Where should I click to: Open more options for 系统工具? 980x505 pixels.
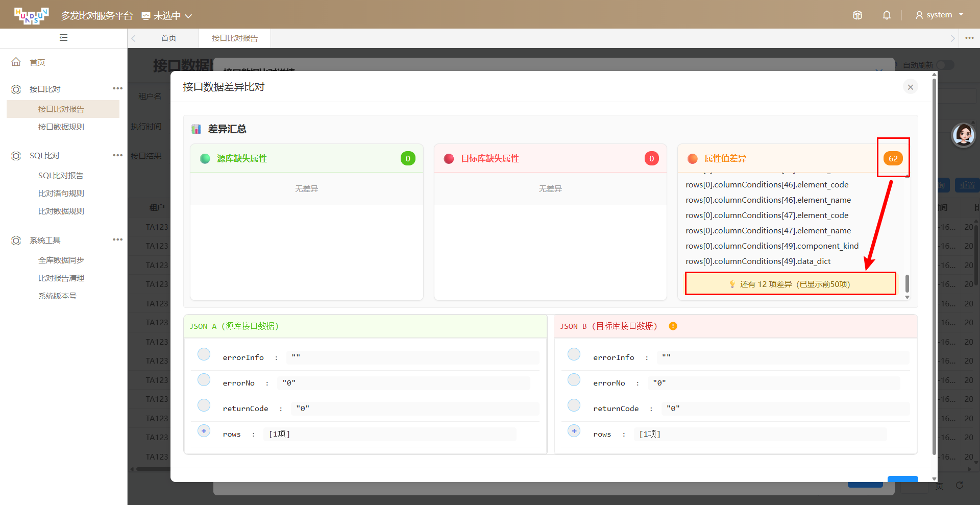(118, 239)
